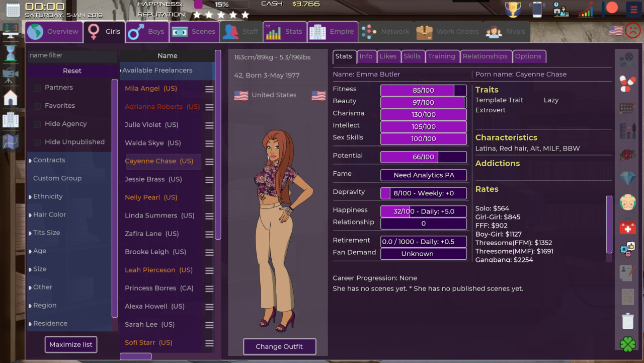Open the hamburger menu in top-right corner
This screenshot has height=363, width=644.
pos(633,10)
